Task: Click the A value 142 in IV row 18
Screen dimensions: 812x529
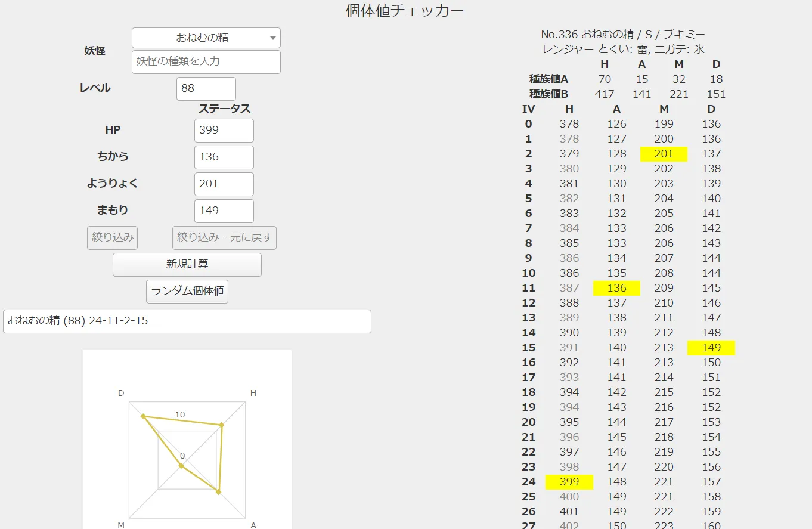Action: 616,392
